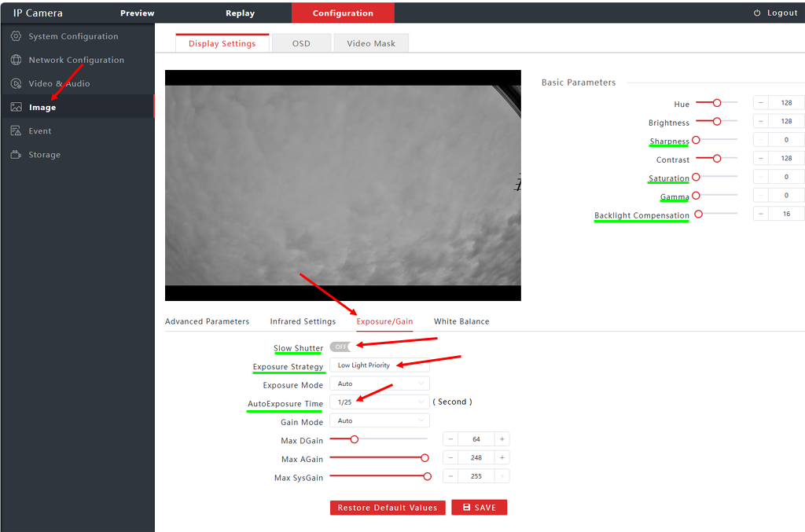Click the Hue value field 128

coord(786,103)
